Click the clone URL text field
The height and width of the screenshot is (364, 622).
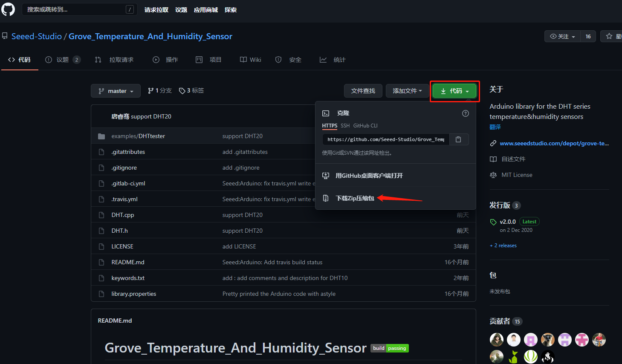[386, 139]
